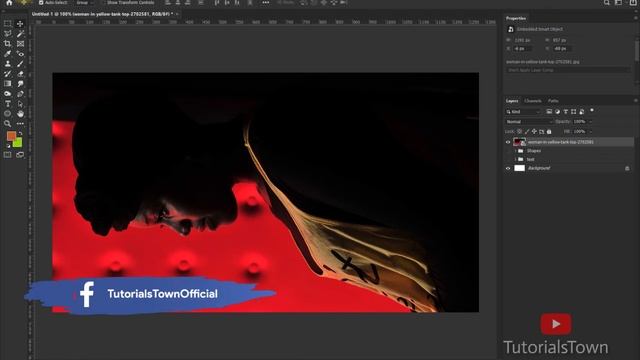Select the Brush tool
The image size is (640, 360).
click(x=20, y=64)
